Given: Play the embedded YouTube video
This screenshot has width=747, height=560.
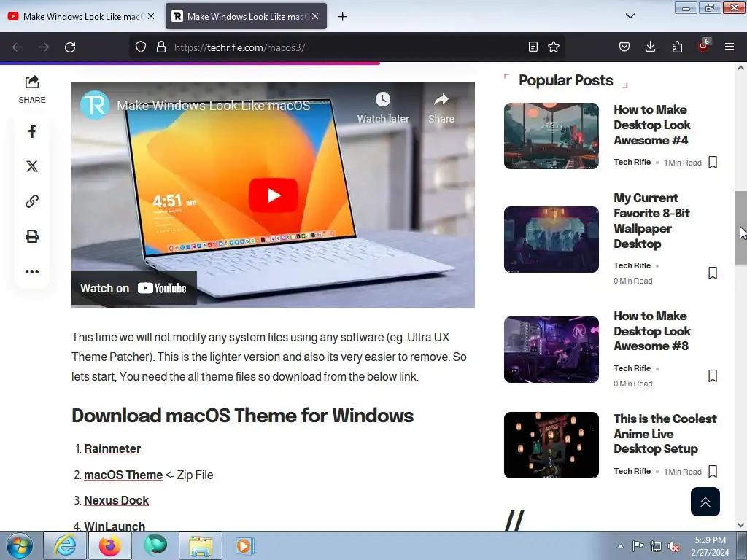Looking at the screenshot, I should pos(274,195).
